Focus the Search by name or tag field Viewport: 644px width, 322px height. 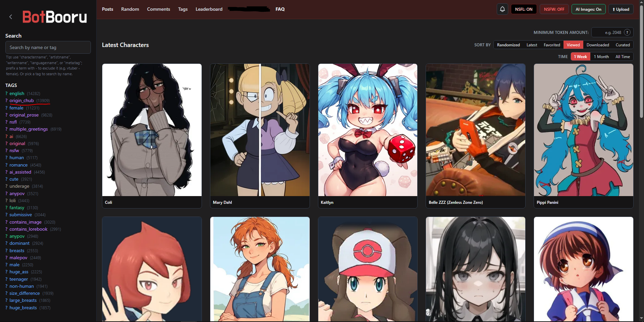pyautogui.click(x=48, y=47)
